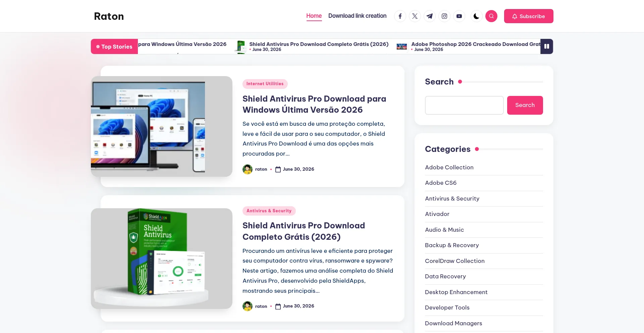644x333 pixels.
Task: Open the Download link creation menu item
Action: click(x=357, y=16)
